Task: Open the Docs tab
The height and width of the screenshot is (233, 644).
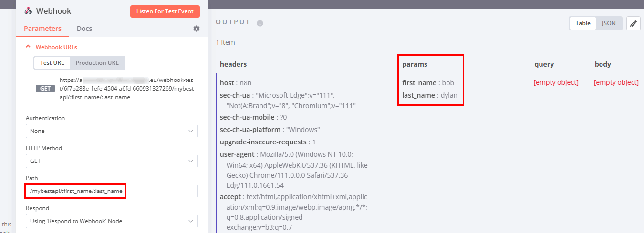Action: click(84, 29)
